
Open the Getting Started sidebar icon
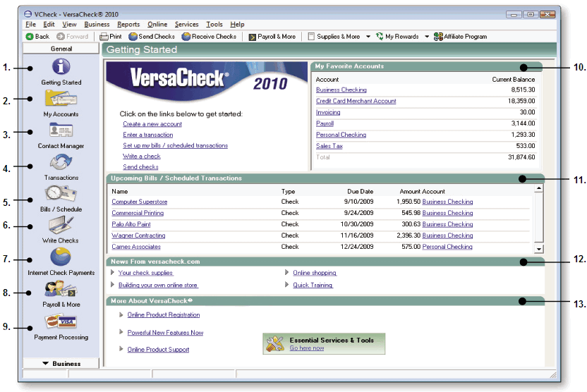click(61, 66)
